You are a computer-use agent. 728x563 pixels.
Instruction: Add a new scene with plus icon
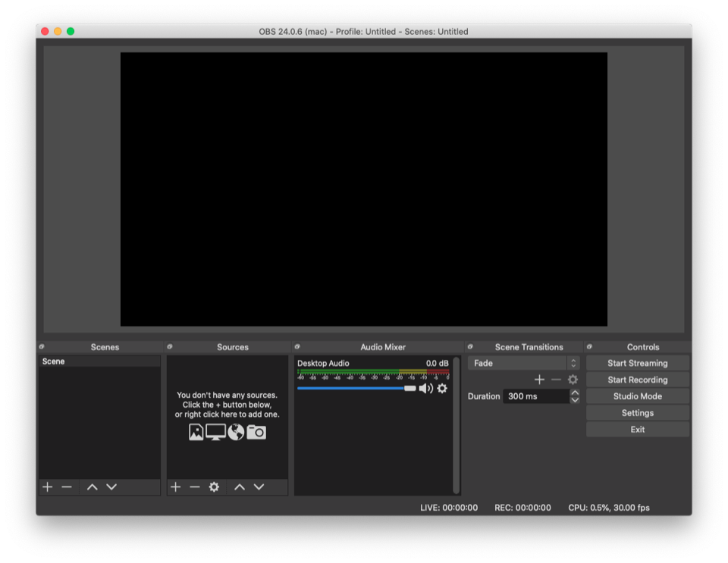click(48, 486)
